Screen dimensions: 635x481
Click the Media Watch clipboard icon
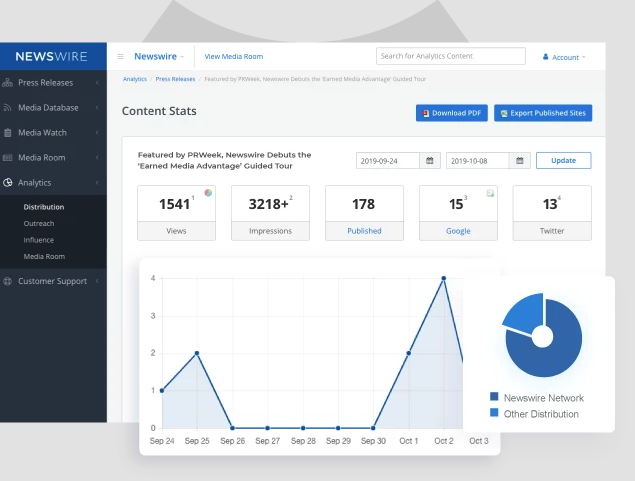pos(7,133)
